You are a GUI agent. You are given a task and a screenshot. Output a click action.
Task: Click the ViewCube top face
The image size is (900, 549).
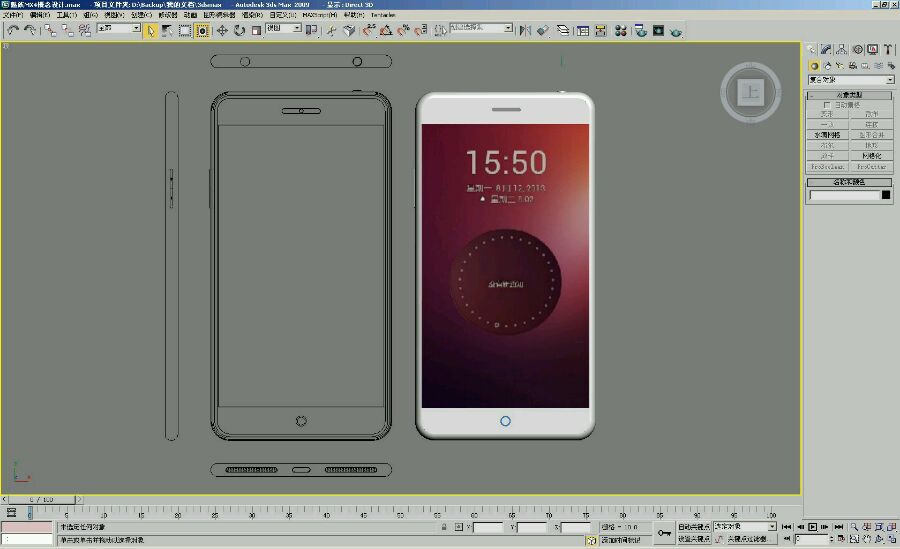tap(751, 92)
